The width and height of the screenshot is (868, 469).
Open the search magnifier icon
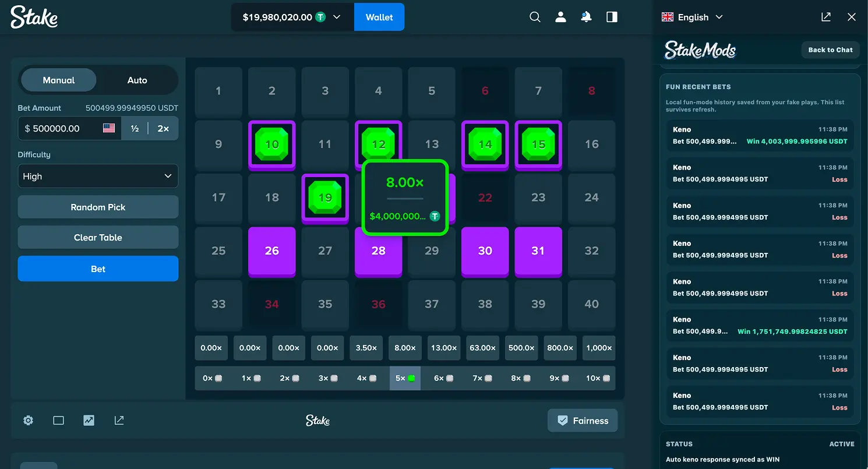click(535, 17)
